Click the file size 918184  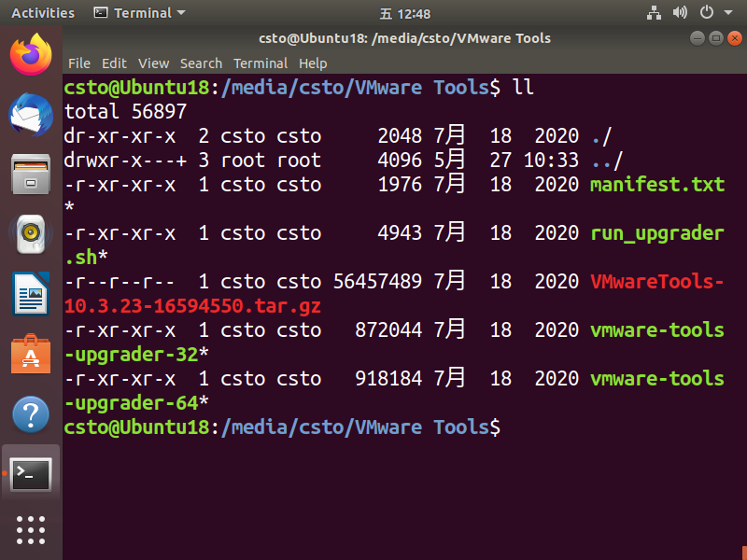(388, 379)
